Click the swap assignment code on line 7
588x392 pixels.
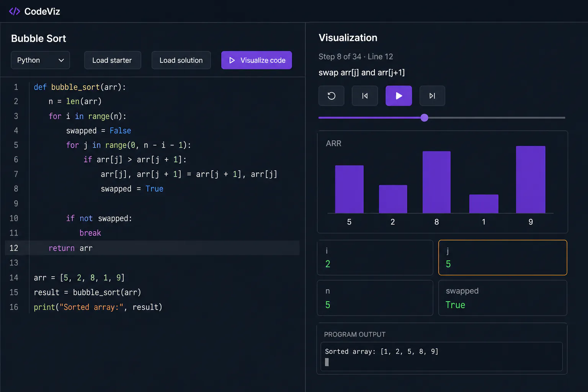click(x=189, y=174)
